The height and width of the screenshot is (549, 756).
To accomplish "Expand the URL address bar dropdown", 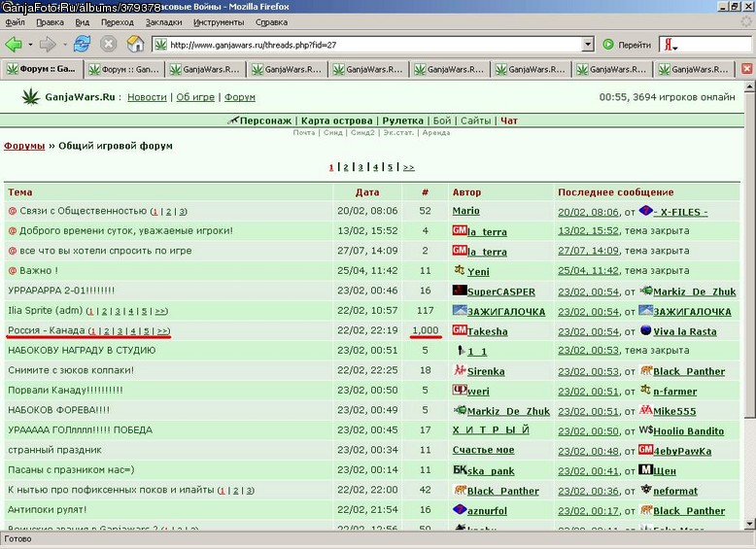I will (588, 45).
